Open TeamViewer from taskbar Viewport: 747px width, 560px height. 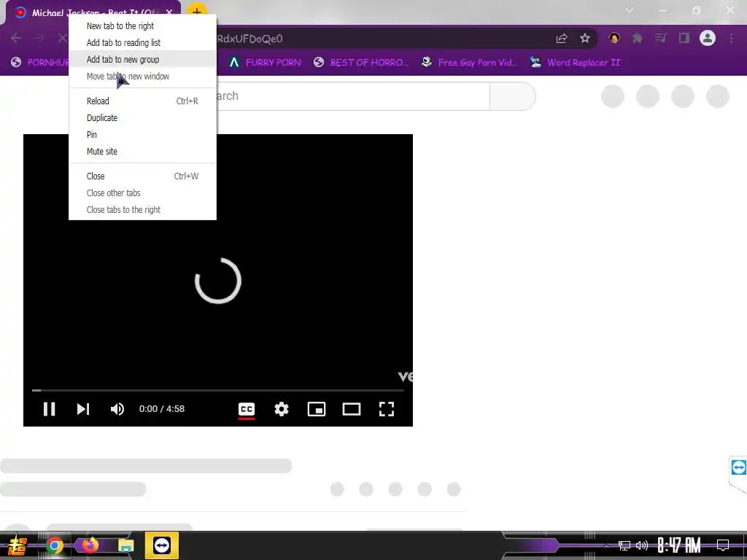(162, 545)
